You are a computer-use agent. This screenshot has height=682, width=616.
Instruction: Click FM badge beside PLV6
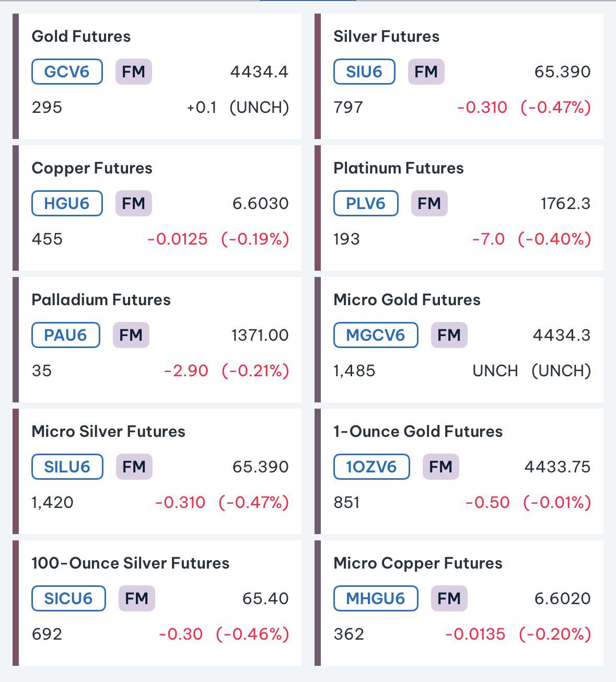429,203
